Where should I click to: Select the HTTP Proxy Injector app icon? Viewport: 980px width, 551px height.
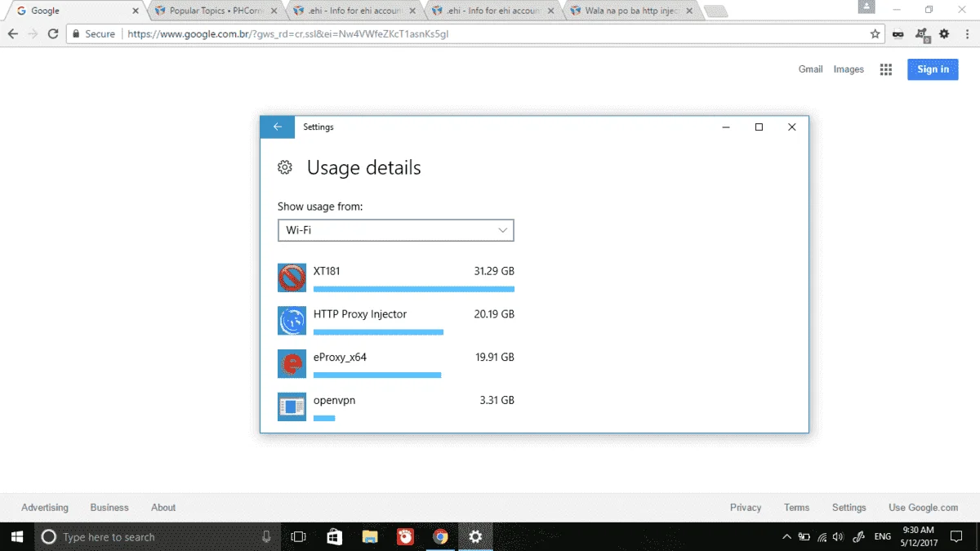coord(292,321)
